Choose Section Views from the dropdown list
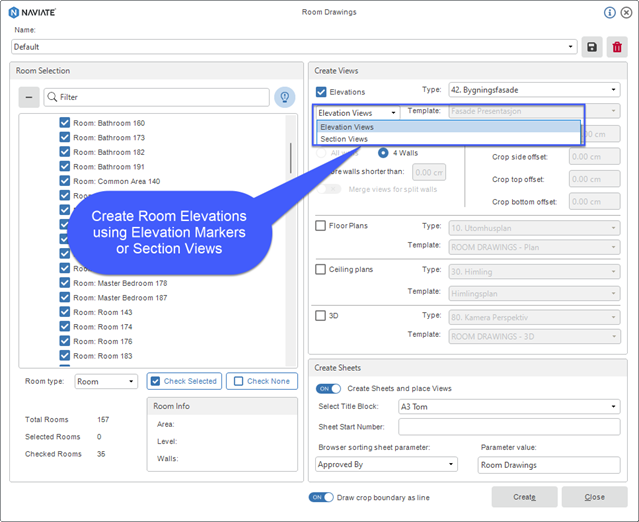The width and height of the screenshot is (639, 522). point(449,139)
